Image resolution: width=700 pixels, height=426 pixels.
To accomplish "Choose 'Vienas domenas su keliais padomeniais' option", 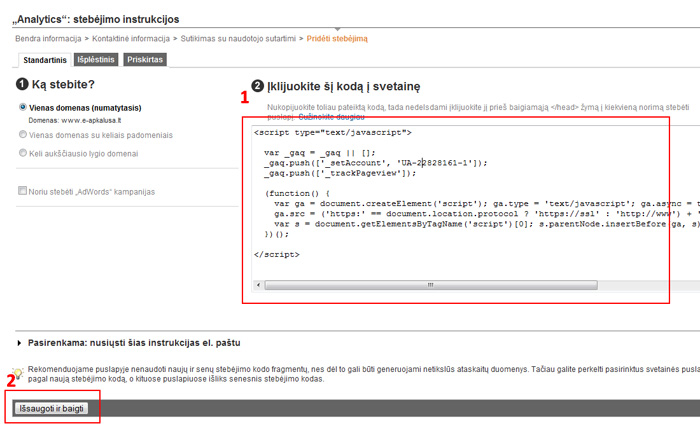I will click(23, 134).
